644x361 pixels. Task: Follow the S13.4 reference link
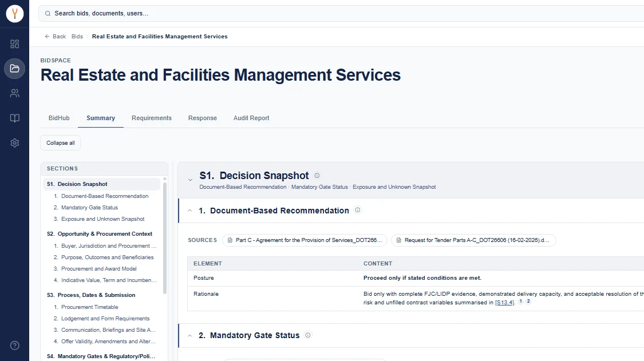pyautogui.click(x=505, y=303)
